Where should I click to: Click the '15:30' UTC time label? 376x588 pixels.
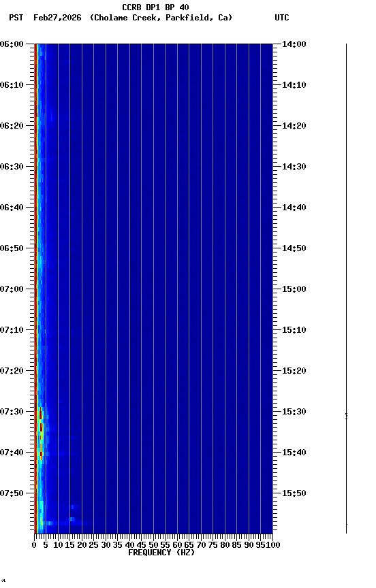294,412
